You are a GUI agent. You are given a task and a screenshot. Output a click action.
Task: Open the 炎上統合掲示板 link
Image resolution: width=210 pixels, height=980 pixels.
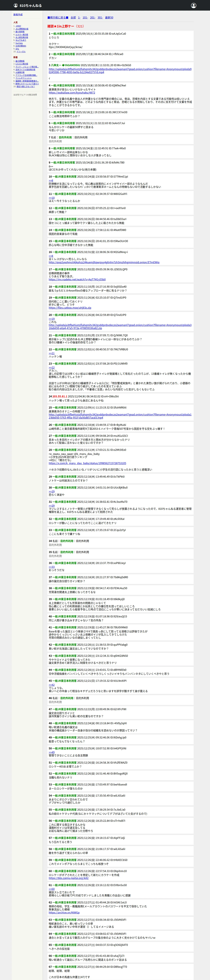[22, 37]
